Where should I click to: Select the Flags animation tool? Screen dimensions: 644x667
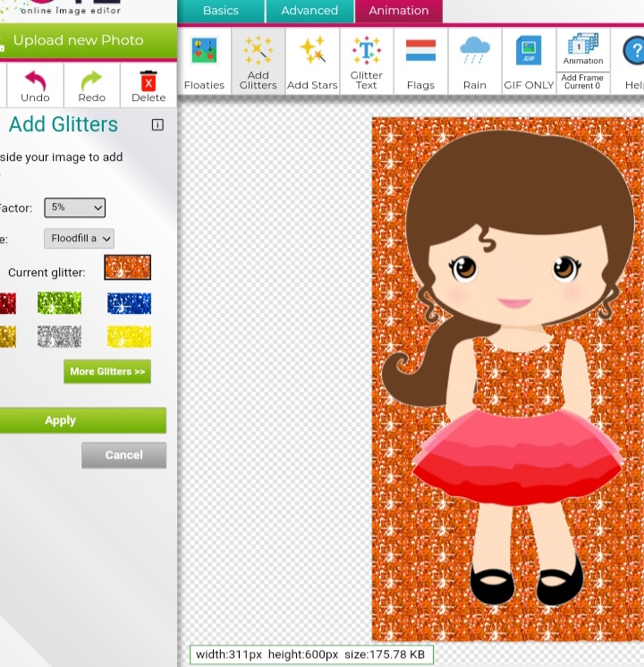coord(420,61)
